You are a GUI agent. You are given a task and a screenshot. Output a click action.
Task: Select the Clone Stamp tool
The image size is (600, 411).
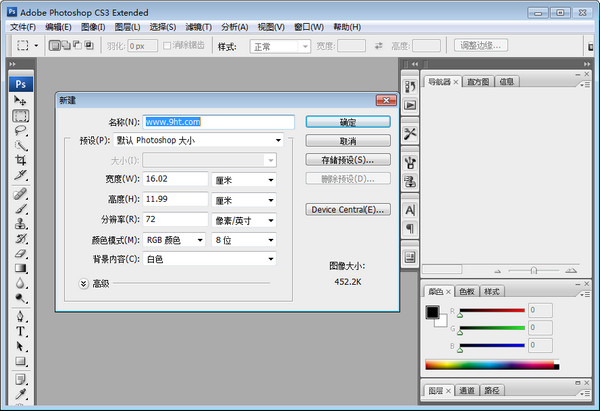[x=20, y=223]
